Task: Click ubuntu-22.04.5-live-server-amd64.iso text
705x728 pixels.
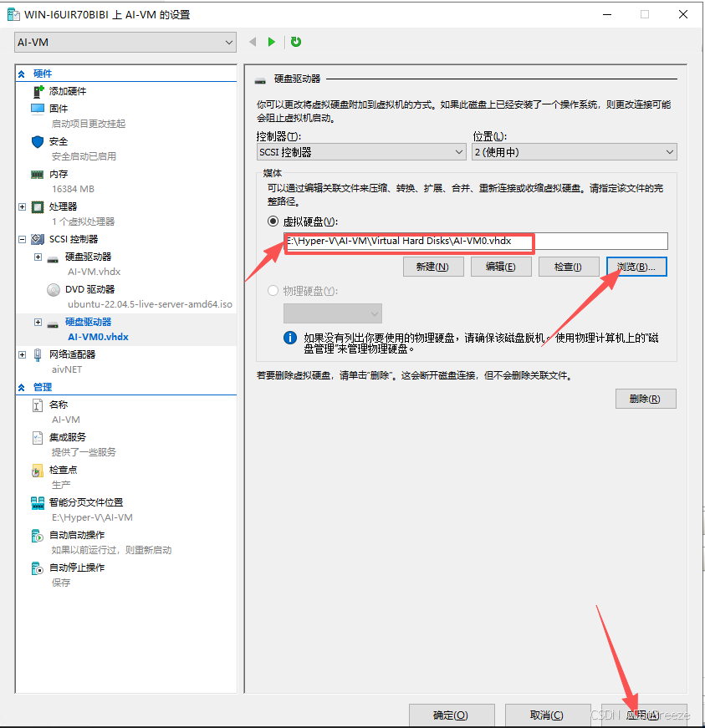Action: point(150,304)
